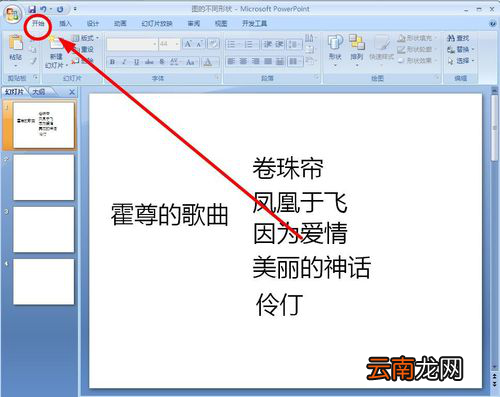Open the text direction option
The image size is (500, 397).
pyautogui.click(x=309, y=38)
